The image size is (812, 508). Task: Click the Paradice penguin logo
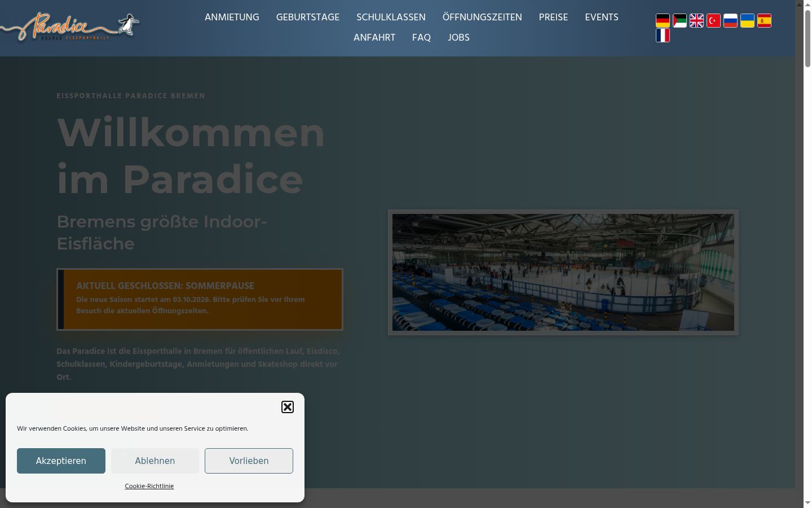(69, 27)
